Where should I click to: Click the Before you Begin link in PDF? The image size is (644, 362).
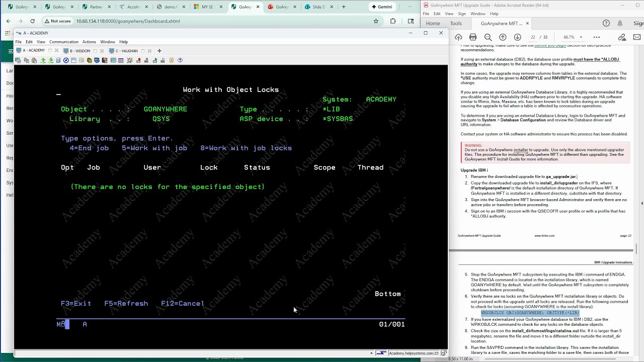550,46
